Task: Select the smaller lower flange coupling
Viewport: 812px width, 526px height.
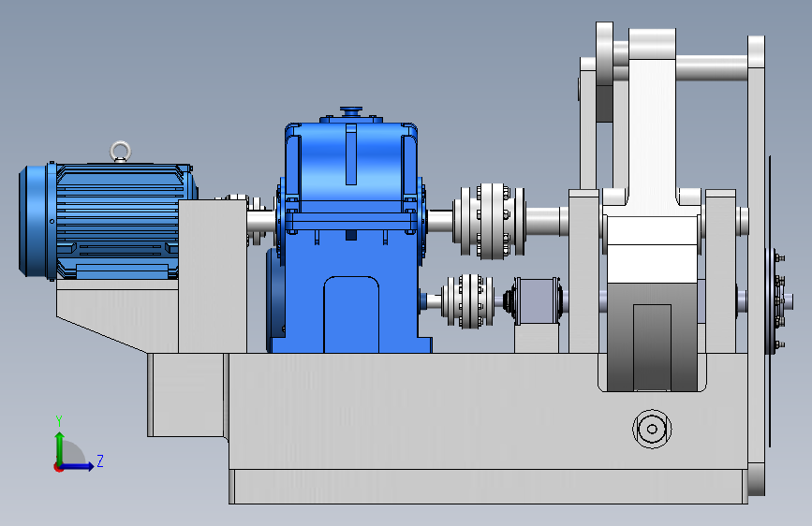Action: 467,301
